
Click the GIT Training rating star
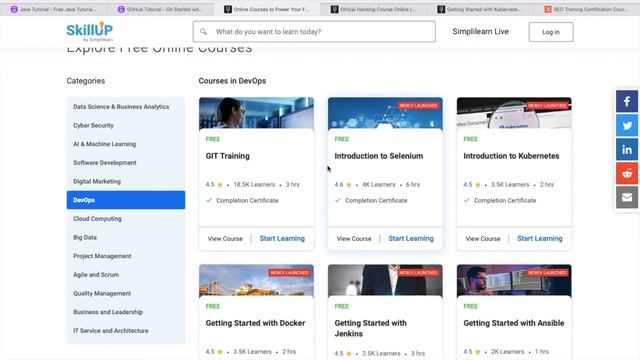point(220,184)
